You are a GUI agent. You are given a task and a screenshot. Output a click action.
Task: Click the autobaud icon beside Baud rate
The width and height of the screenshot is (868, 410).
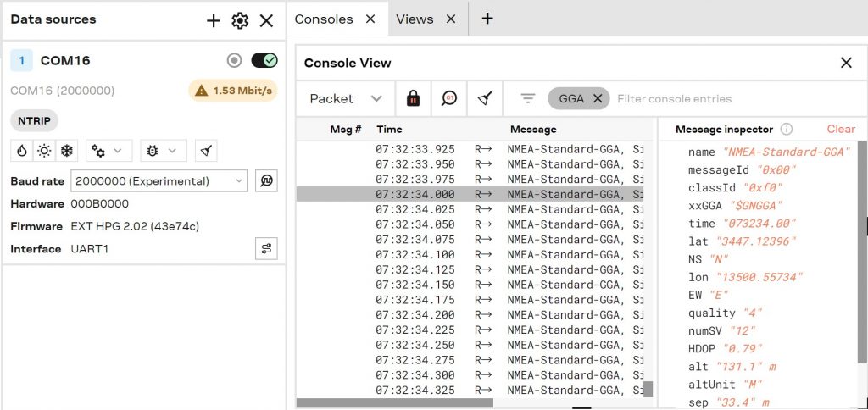coord(266,180)
